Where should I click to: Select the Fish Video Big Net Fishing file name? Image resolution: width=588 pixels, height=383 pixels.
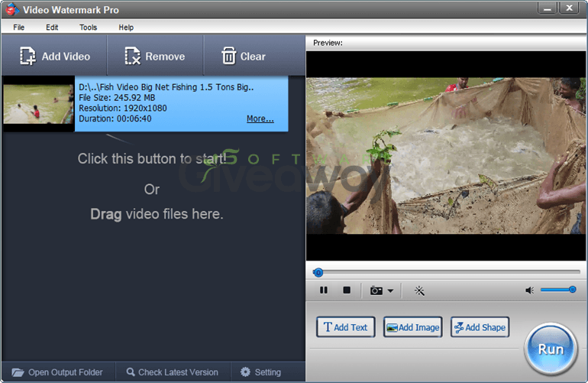click(x=166, y=87)
